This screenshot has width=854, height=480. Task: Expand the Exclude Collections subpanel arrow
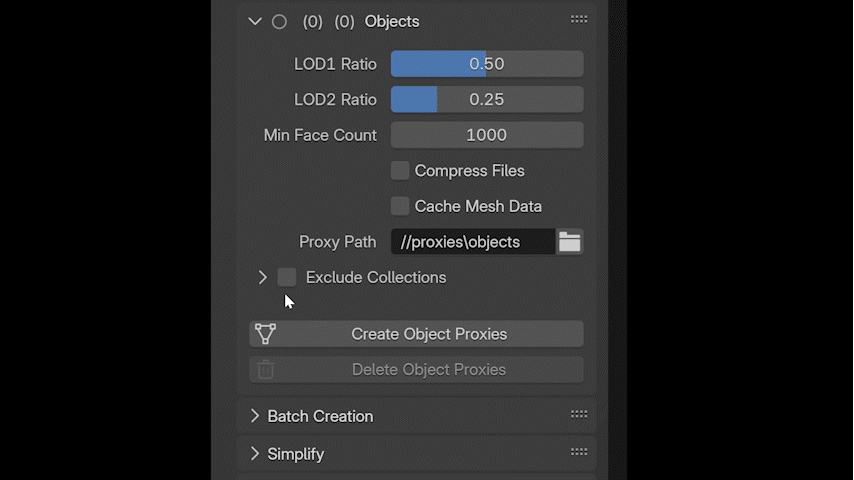pos(263,277)
